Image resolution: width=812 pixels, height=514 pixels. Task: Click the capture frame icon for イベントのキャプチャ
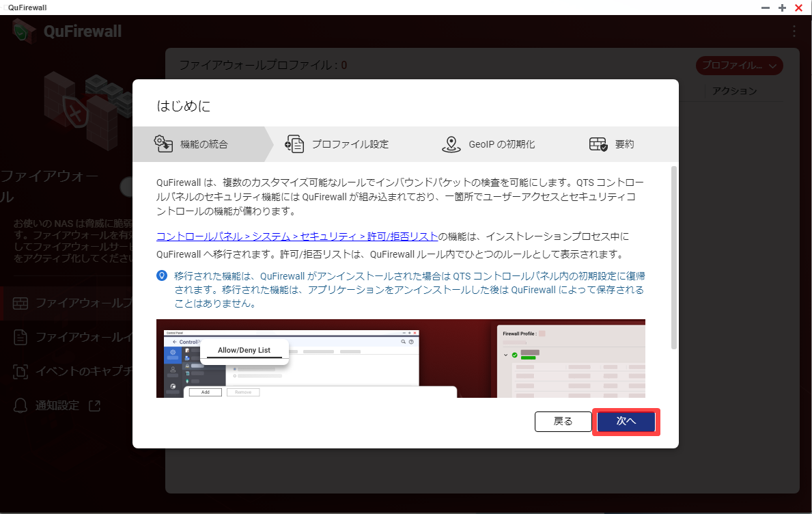click(x=20, y=372)
